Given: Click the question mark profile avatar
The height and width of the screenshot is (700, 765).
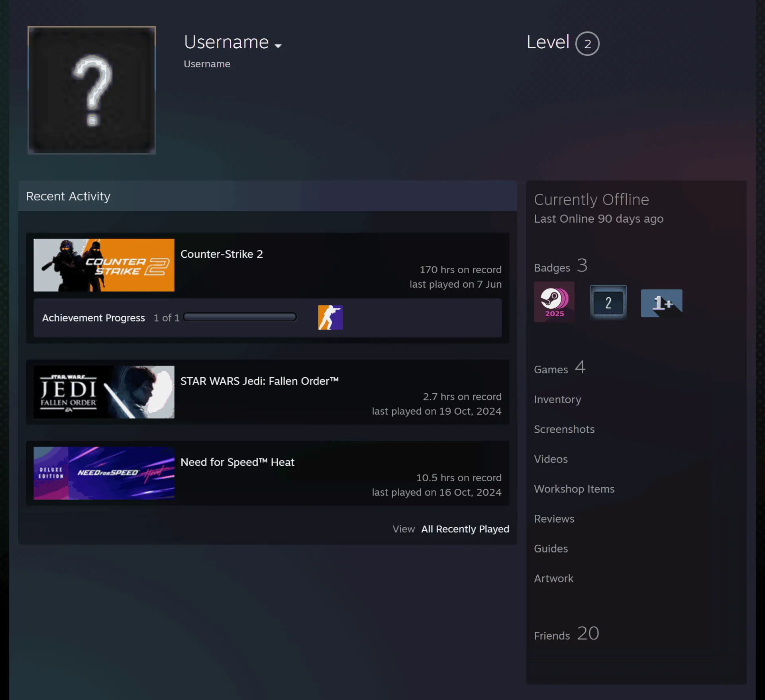Looking at the screenshot, I should (x=92, y=90).
